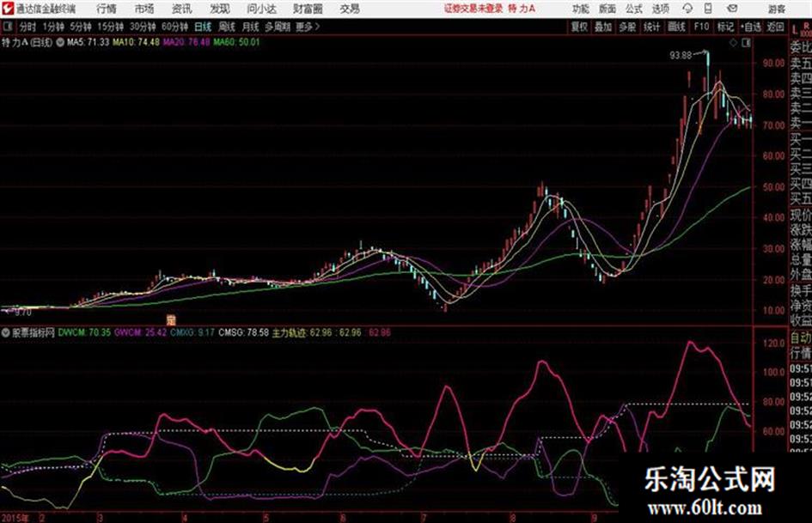
Task: Switch to the 30分钟 period tab
Action: (x=143, y=27)
